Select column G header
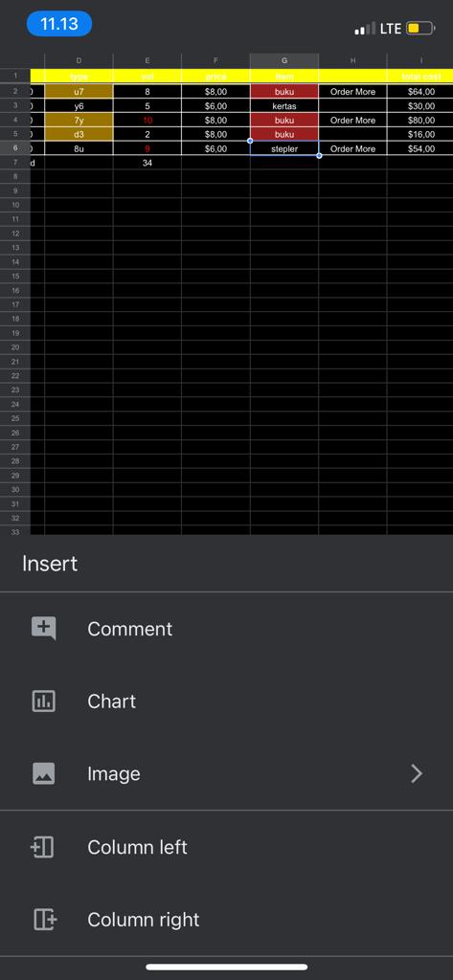The image size is (453, 980). [284, 60]
